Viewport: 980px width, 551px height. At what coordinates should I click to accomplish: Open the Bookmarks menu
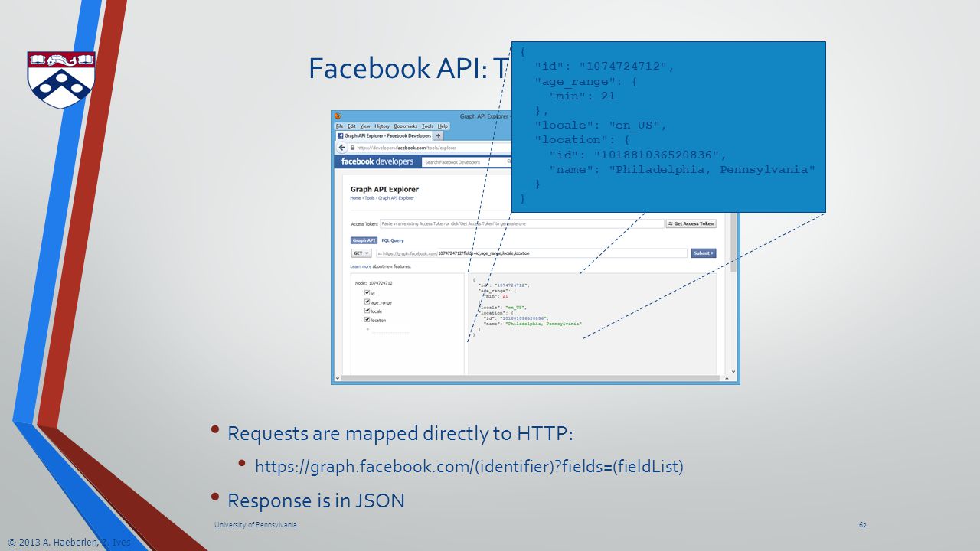point(406,126)
